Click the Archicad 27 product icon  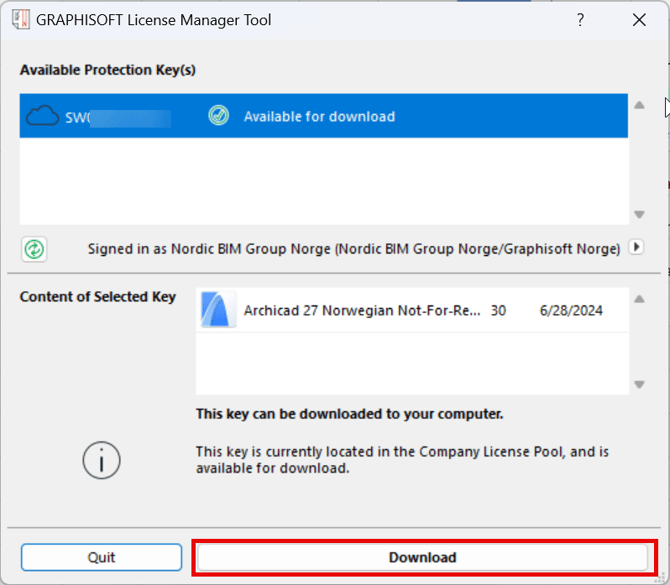[x=218, y=311]
